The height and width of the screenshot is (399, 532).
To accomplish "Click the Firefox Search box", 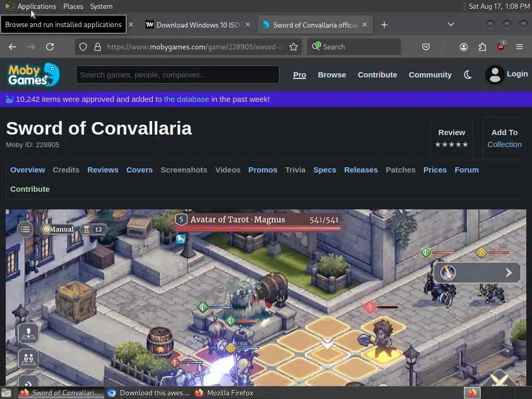I will tap(354, 47).
